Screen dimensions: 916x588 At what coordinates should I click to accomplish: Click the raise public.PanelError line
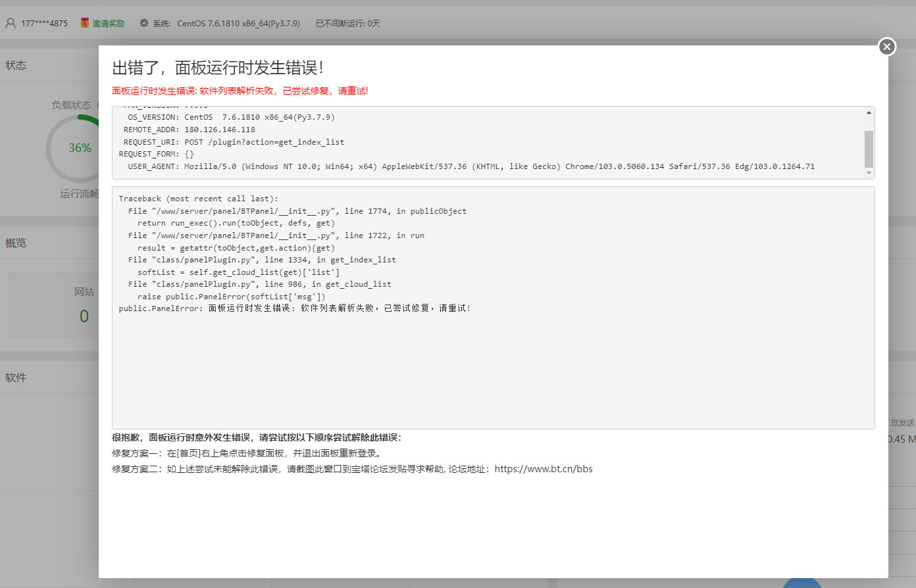[232, 297]
